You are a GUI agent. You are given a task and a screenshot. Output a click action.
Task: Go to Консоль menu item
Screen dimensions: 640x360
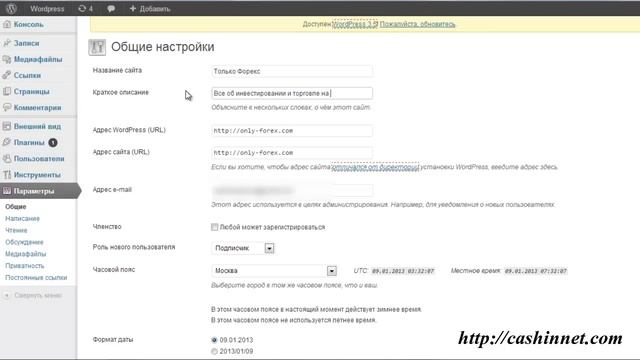point(29,24)
